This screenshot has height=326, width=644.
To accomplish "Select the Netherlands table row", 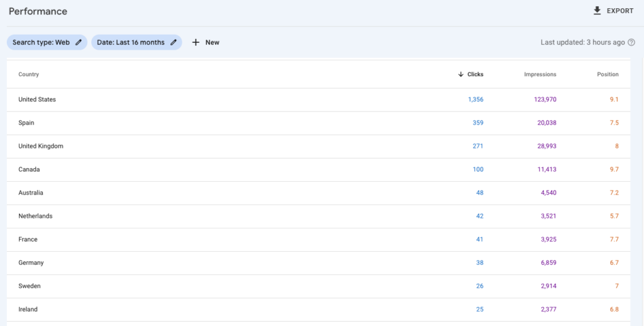I will (35, 216).
